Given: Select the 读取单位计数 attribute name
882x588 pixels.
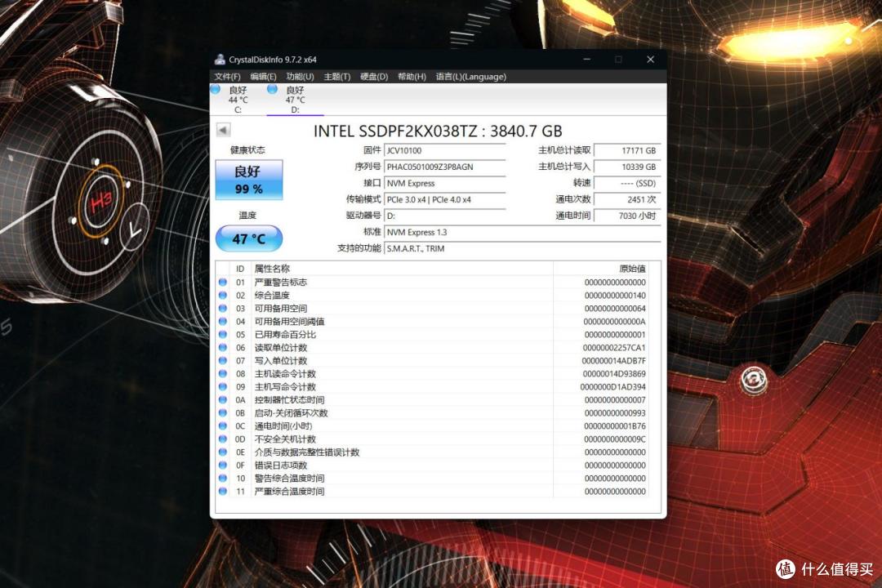Looking at the screenshot, I should [281, 347].
